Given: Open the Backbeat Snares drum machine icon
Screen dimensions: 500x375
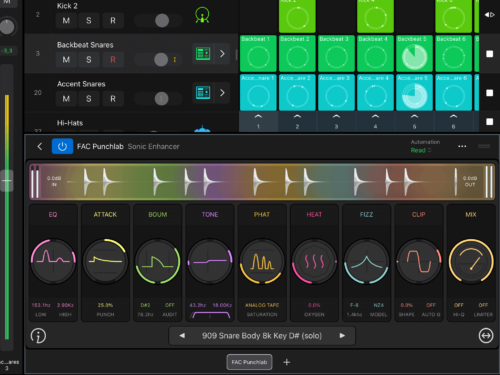Looking at the screenshot, I should (203, 53).
